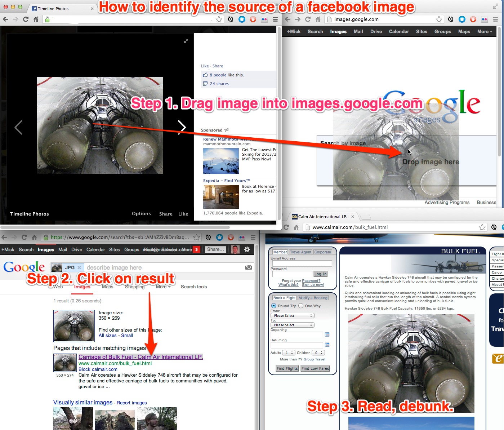504x430 pixels.
Task: Click profile avatar in Google results window
Action: (235, 249)
